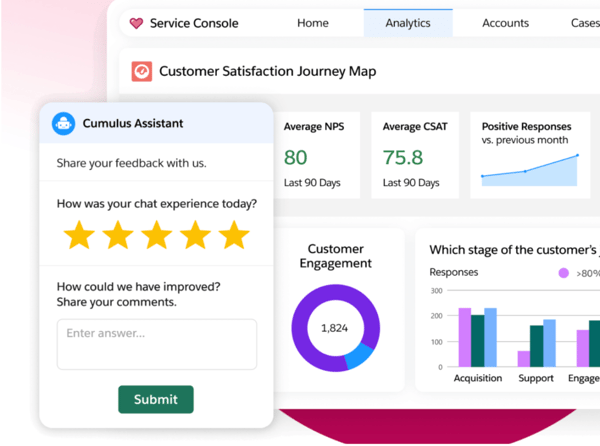Click the Support light blue bar

click(549, 343)
